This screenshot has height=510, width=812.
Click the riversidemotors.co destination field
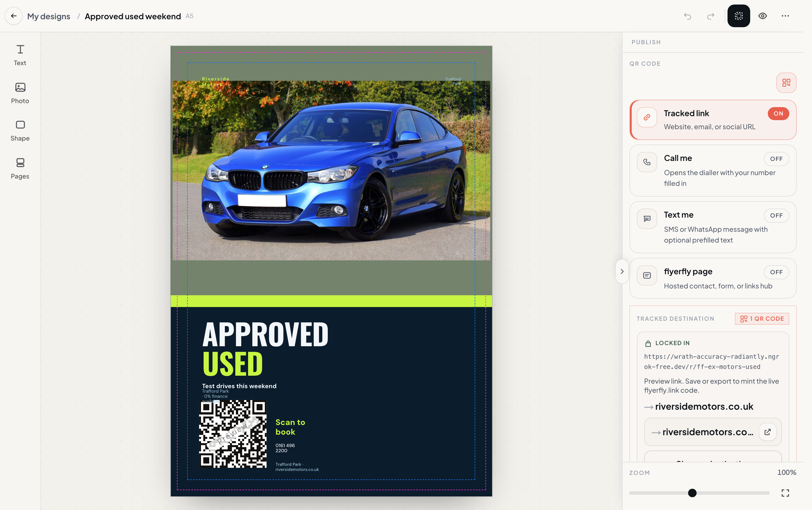712,432
